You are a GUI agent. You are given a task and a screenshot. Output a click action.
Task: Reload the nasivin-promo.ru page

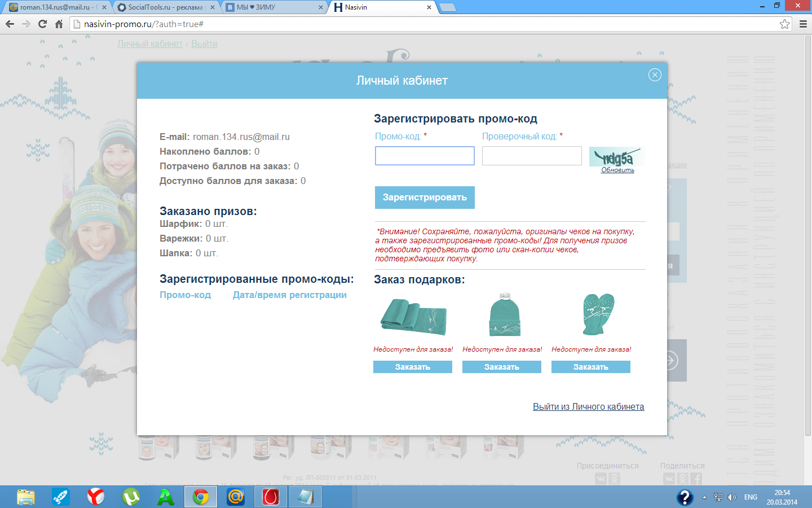pyautogui.click(x=42, y=24)
